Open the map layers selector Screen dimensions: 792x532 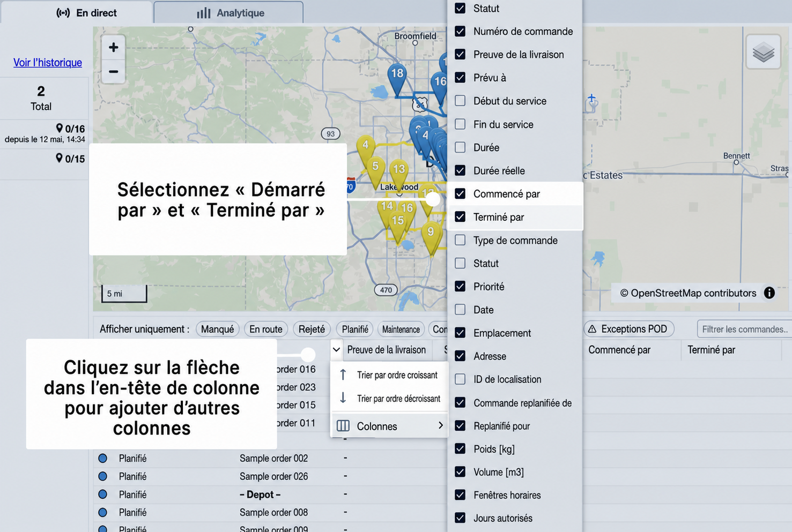[763, 52]
